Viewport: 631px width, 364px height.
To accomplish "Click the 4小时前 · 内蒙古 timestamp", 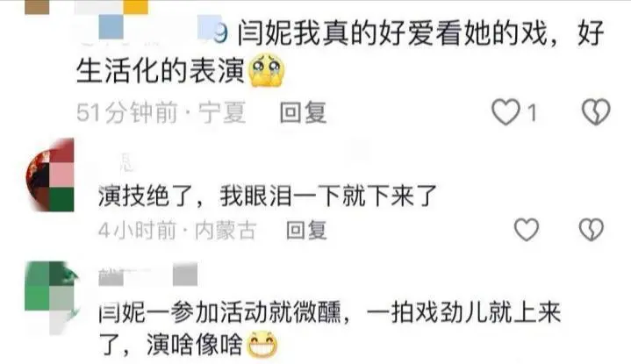I will coord(177,231).
